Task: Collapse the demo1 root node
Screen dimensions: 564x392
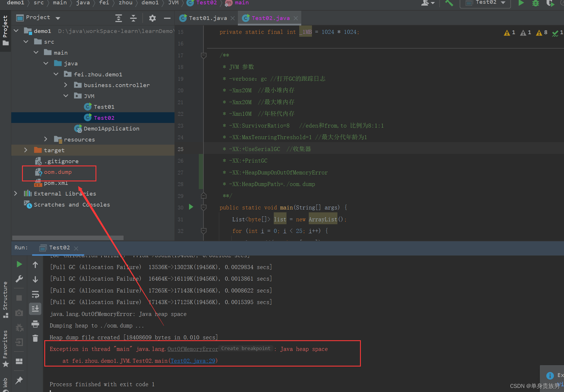Action: [16, 31]
